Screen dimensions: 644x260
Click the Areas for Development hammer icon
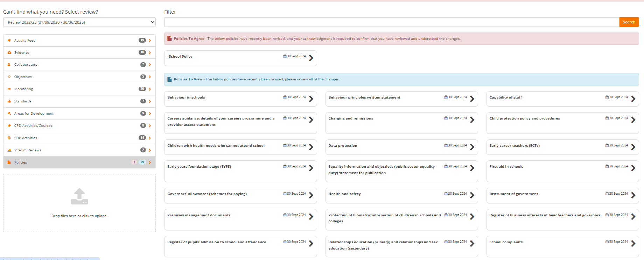tap(9, 114)
